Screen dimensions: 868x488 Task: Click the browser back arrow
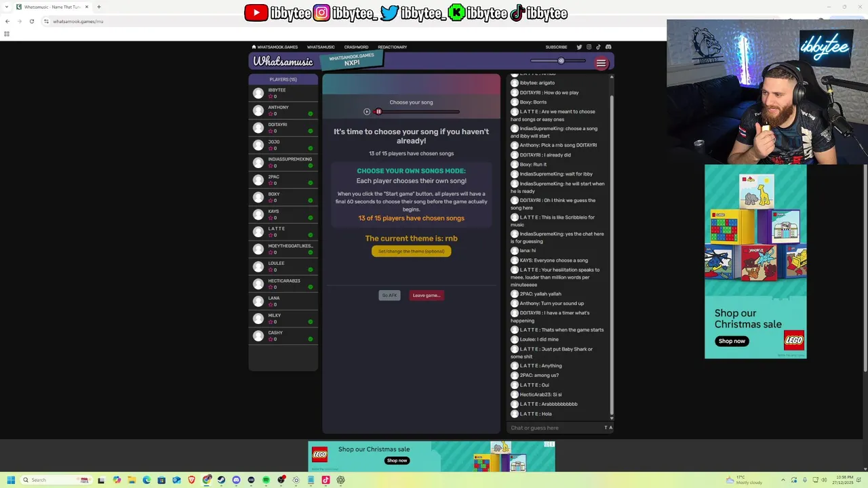pyautogui.click(x=7, y=21)
